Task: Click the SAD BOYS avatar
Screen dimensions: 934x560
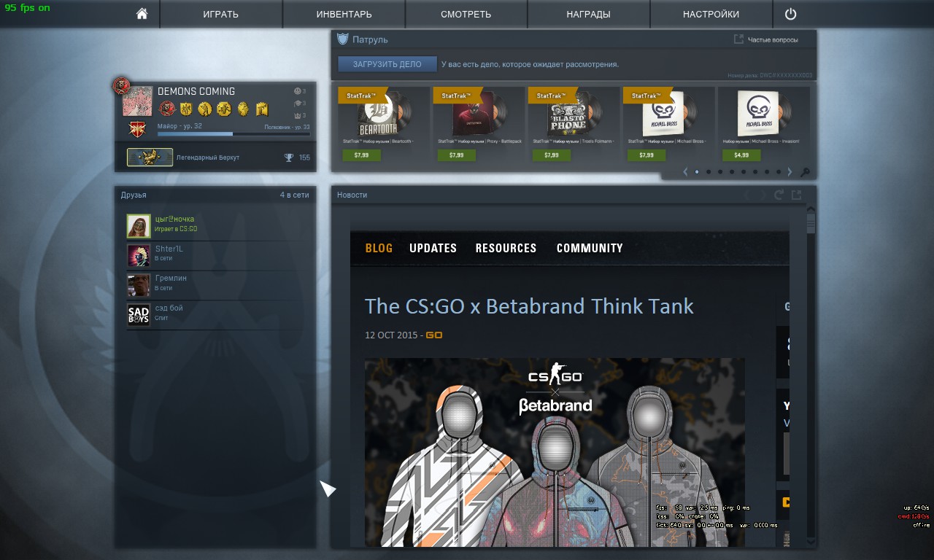Action: pos(139,315)
